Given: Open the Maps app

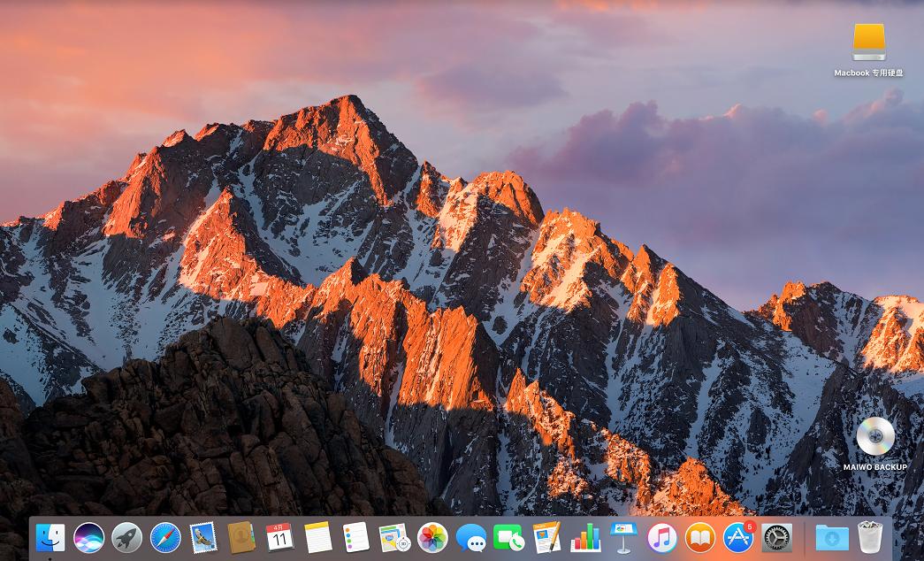Looking at the screenshot, I should pos(393,537).
